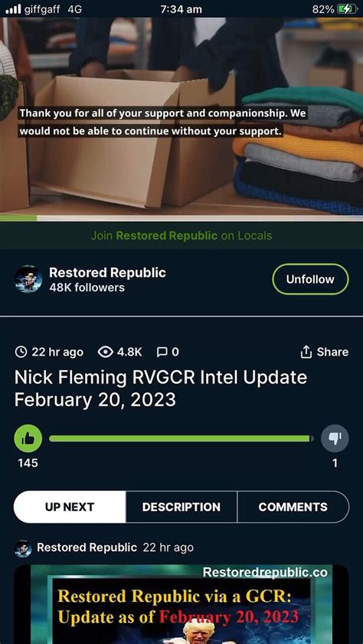Open the GCR Update February 20 thumbnail
Viewport: 363px width, 644px height.
point(181,604)
